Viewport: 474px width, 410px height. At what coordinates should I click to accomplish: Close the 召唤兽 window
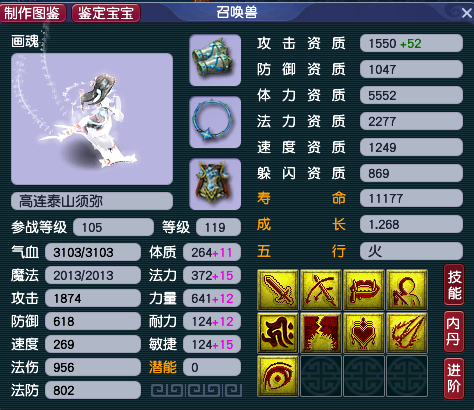467,13
